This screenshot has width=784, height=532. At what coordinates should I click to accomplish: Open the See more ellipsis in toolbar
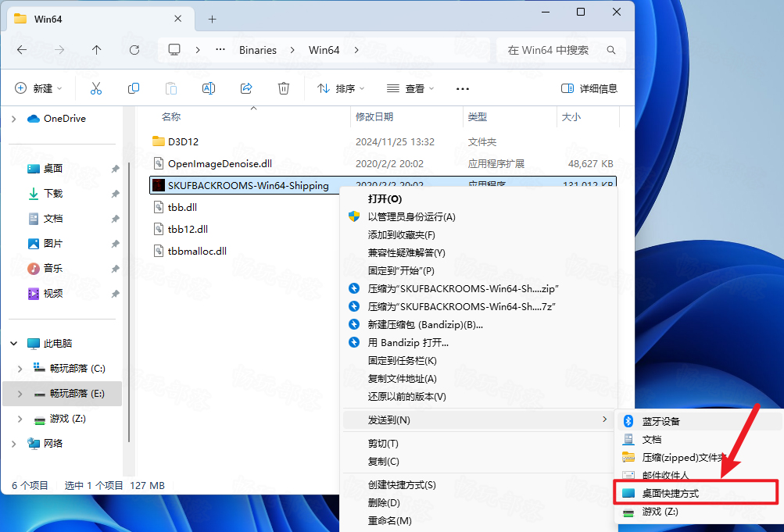(x=463, y=89)
